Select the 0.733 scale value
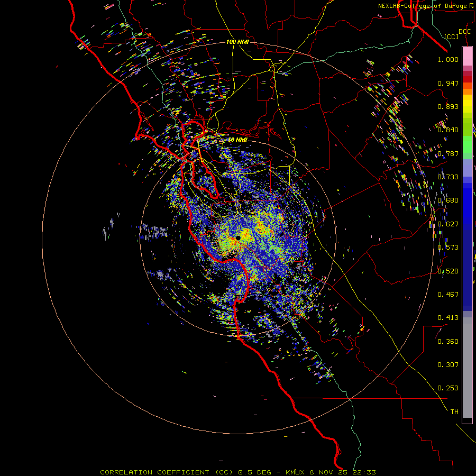The width and height of the screenshot is (476, 476). coord(448,177)
